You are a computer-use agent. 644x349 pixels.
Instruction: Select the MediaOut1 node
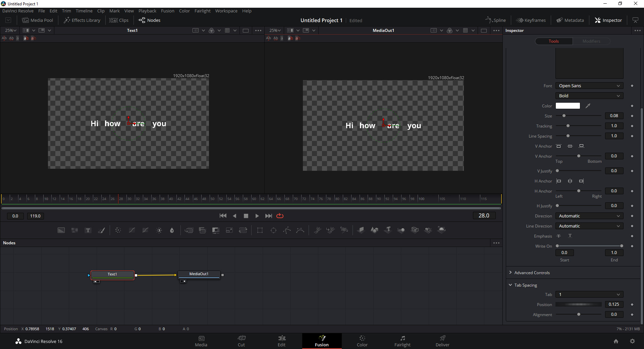[199, 274]
